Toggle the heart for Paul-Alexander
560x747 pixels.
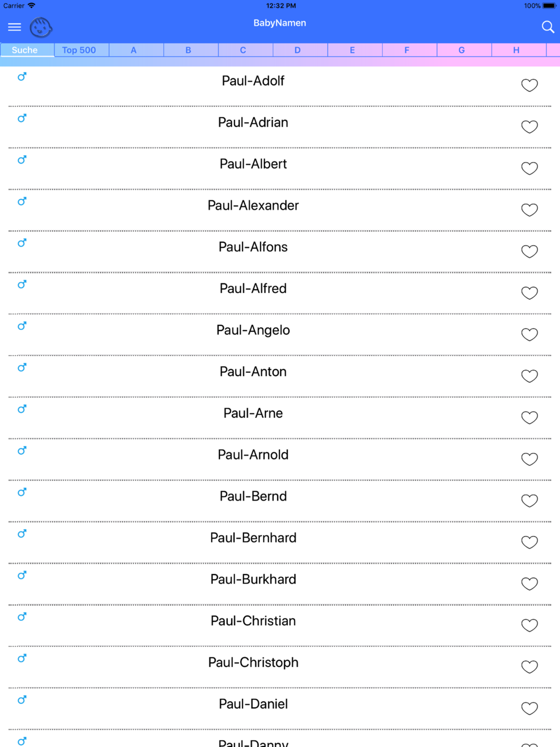coord(529,210)
